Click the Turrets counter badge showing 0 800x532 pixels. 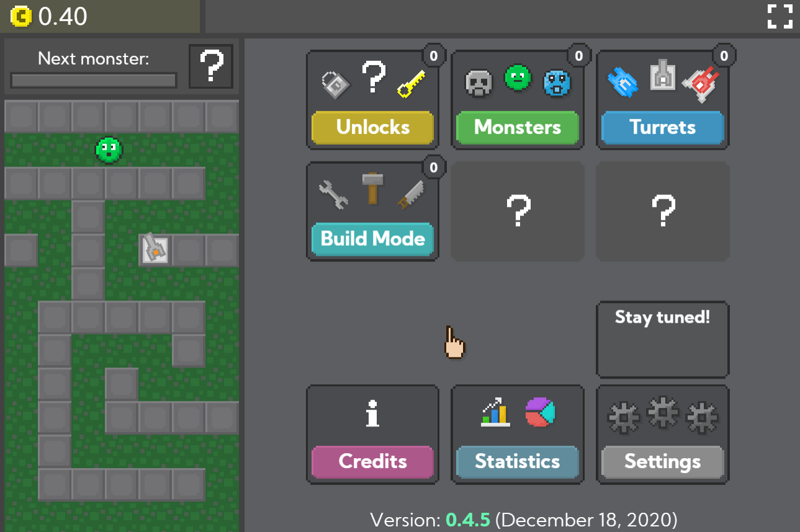(x=724, y=56)
